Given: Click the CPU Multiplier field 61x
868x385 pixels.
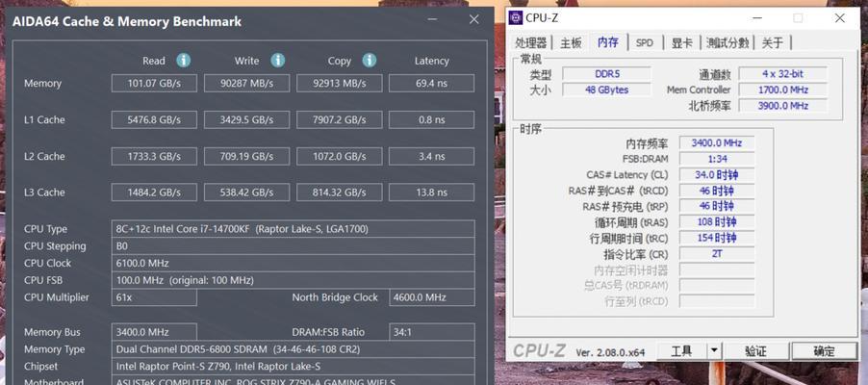Looking at the screenshot, I should pos(154,297).
